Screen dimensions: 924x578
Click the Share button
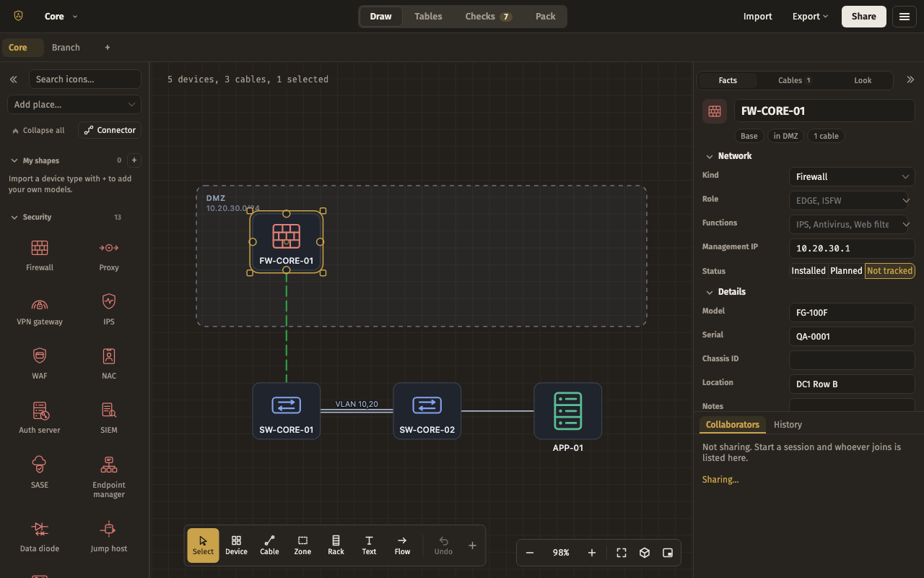pos(863,17)
